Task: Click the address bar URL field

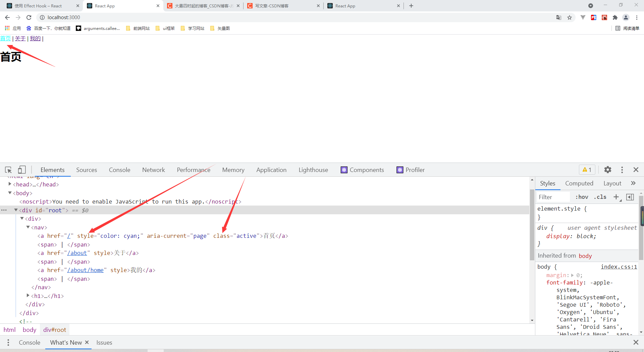Action: point(295,17)
